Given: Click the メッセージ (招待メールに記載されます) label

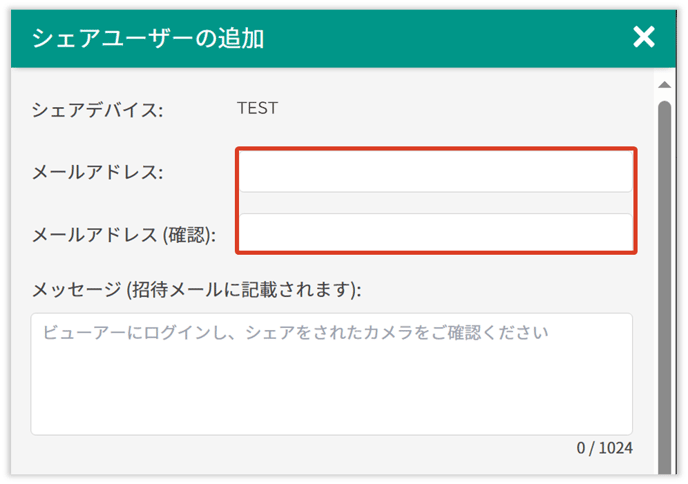Looking at the screenshot, I should point(196,289).
